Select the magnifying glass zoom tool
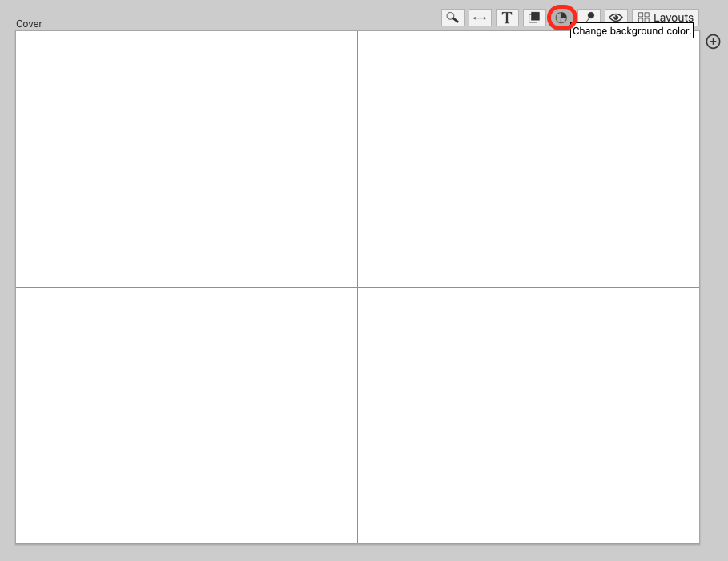Viewport: 728px width, 561px height. click(x=452, y=18)
